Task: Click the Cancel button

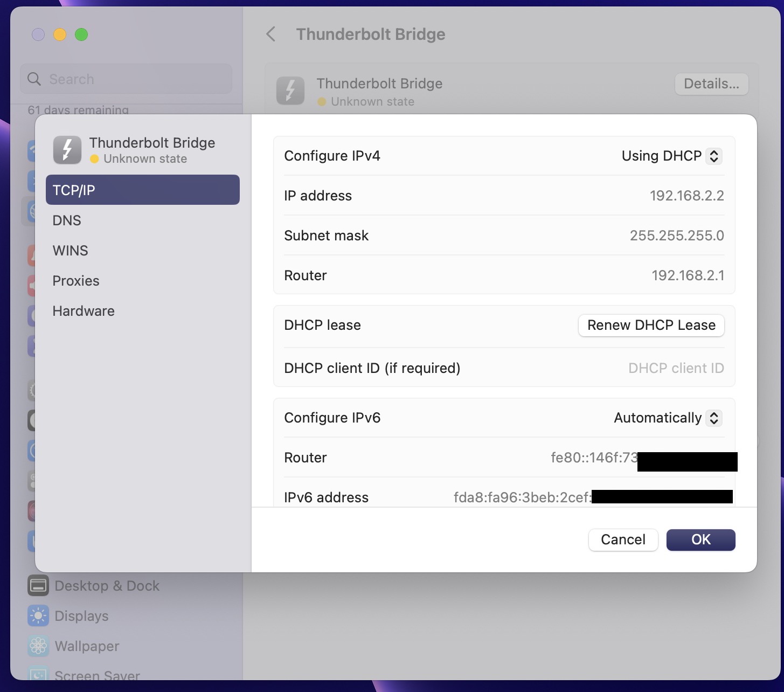Action: (x=623, y=539)
